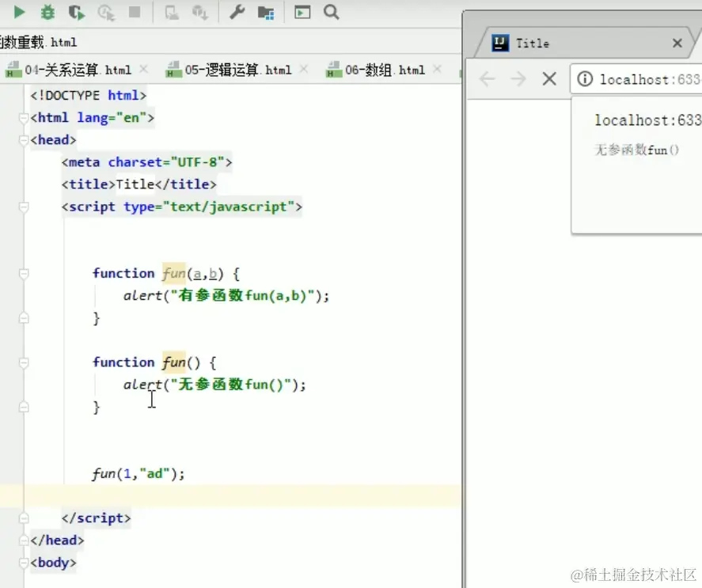This screenshot has width=702, height=588.
Task: Click the alert "有参函数fun(a,b)" string
Action: (x=241, y=295)
